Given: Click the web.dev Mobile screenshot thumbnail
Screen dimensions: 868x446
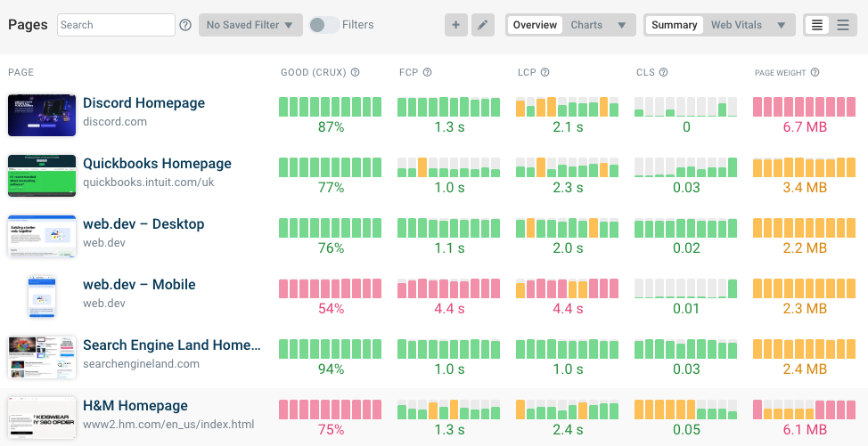Looking at the screenshot, I should [42, 296].
